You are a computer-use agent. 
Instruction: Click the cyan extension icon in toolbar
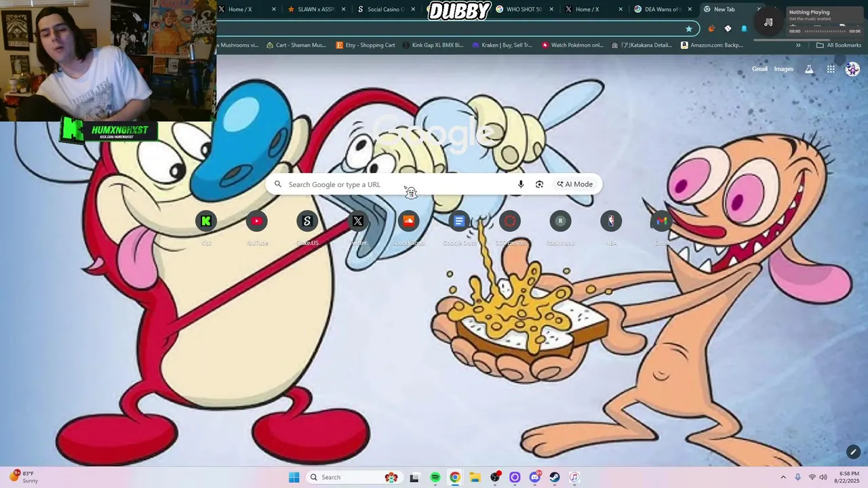tap(744, 28)
